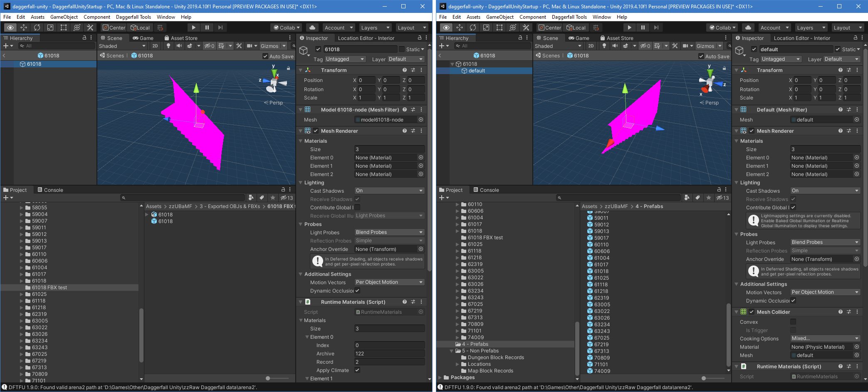Select the Rotate tool in left window
Screen dimensions: 868x392
[x=37, y=27]
